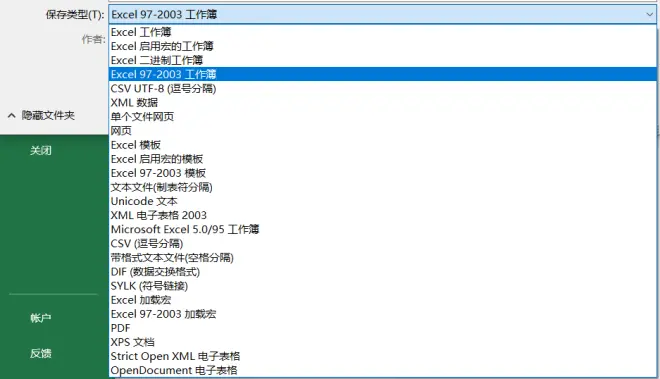Viewport: 660px width, 379px height.
Task: Open 帐户 in backstage sidebar
Action: coord(41,318)
